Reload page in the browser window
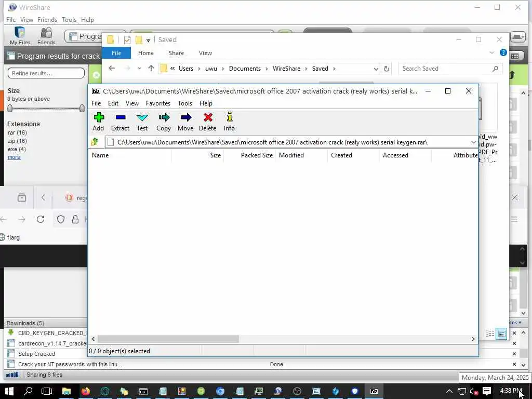The height and width of the screenshot is (399, 532). [41, 219]
